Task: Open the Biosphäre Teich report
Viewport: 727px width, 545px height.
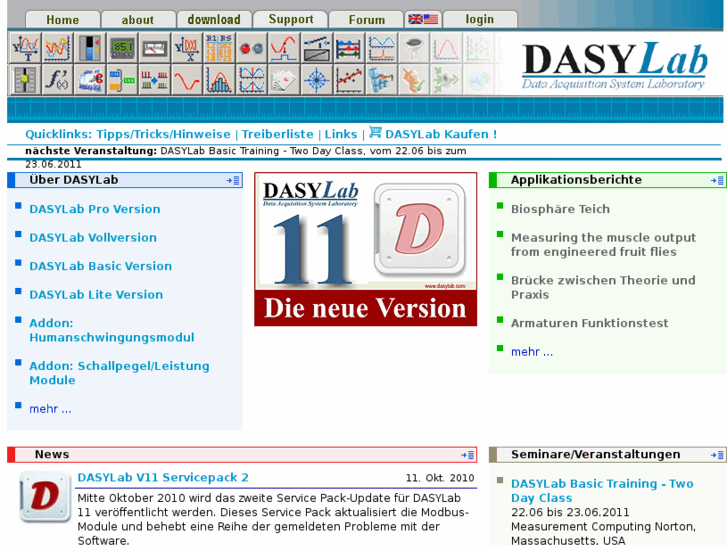Action: (560, 209)
